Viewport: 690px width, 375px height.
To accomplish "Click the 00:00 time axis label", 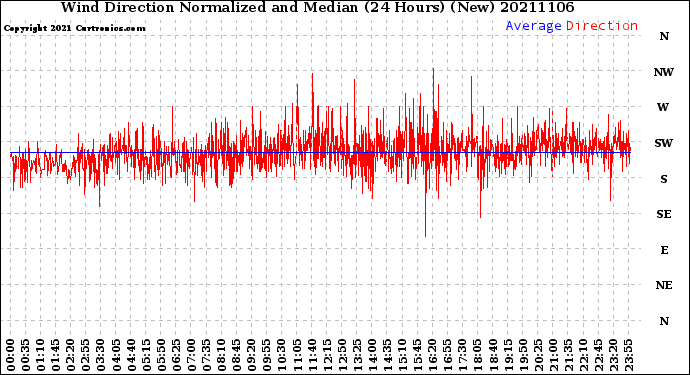I will click(11, 355).
